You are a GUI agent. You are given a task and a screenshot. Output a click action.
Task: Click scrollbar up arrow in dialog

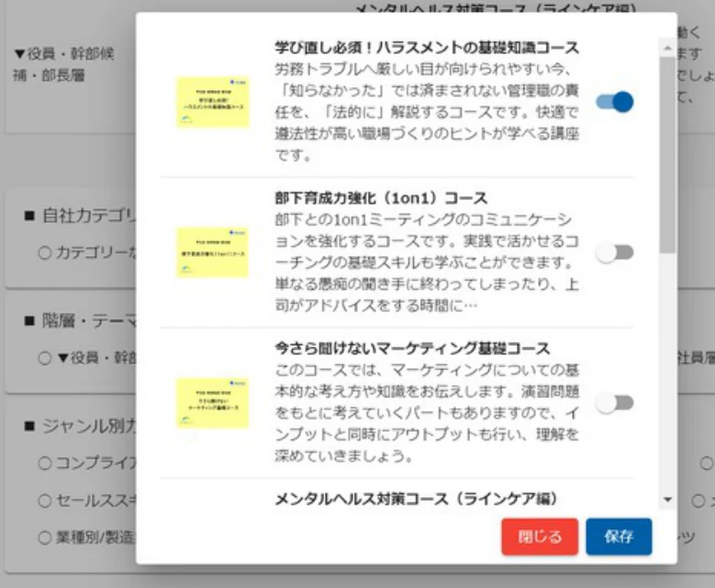pyautogui.click(x=668, y=48)
